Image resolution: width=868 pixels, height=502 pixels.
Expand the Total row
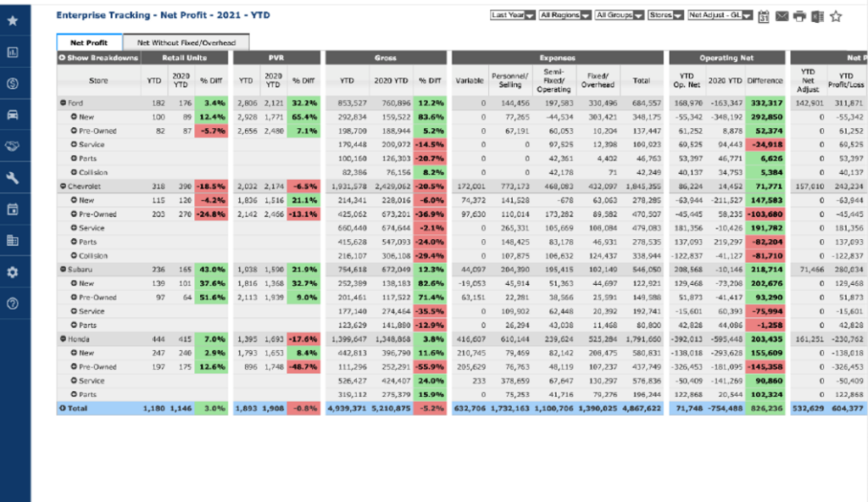tap(63, 409)
